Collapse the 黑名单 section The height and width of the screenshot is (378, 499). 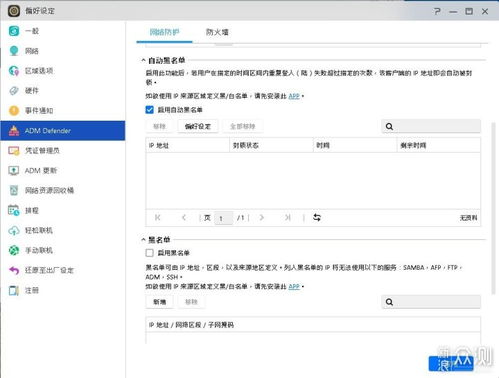143,240
